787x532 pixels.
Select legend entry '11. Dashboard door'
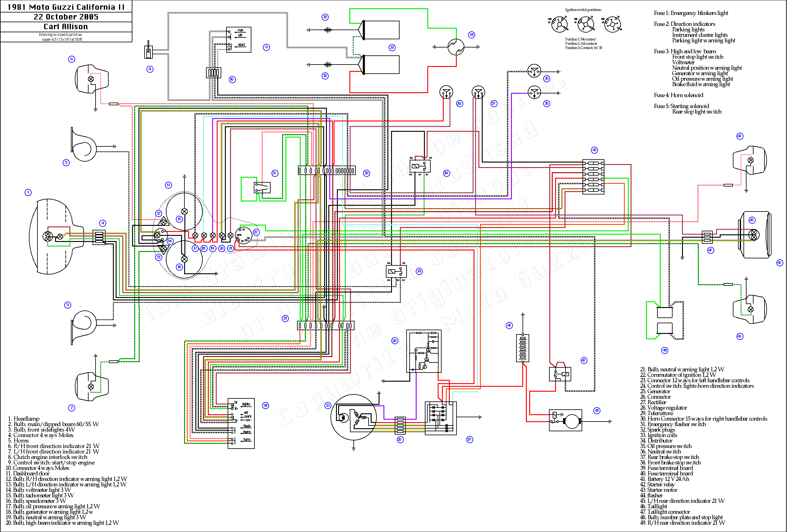(28, 474)
